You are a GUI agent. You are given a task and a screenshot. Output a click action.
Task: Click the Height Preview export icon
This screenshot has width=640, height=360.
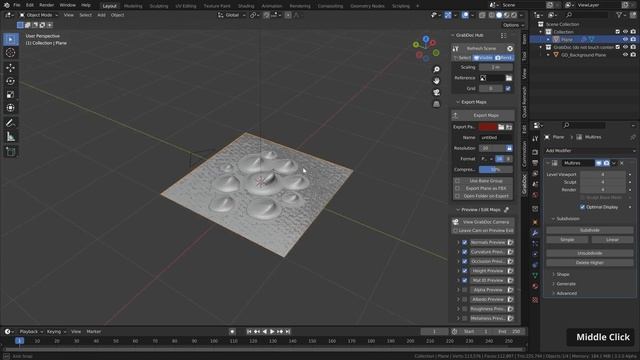pyautogui.click(x=510, y=271)
